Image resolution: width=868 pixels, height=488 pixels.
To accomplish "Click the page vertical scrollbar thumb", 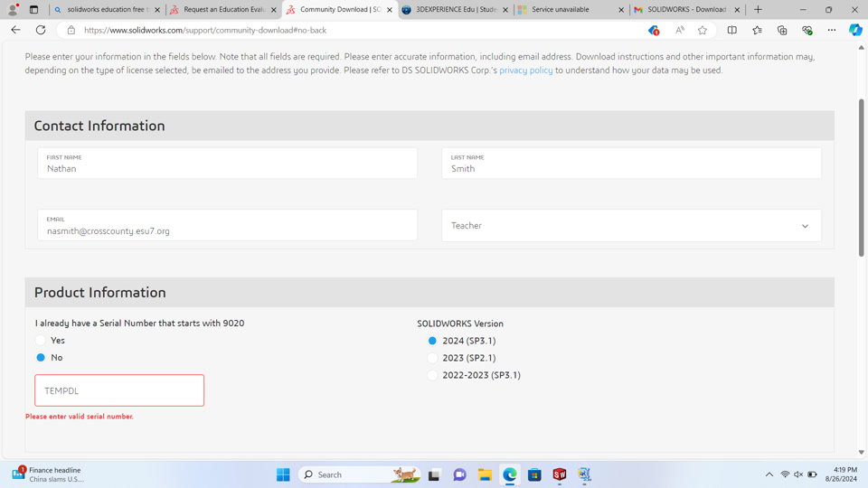I will (x=861, y=178).
